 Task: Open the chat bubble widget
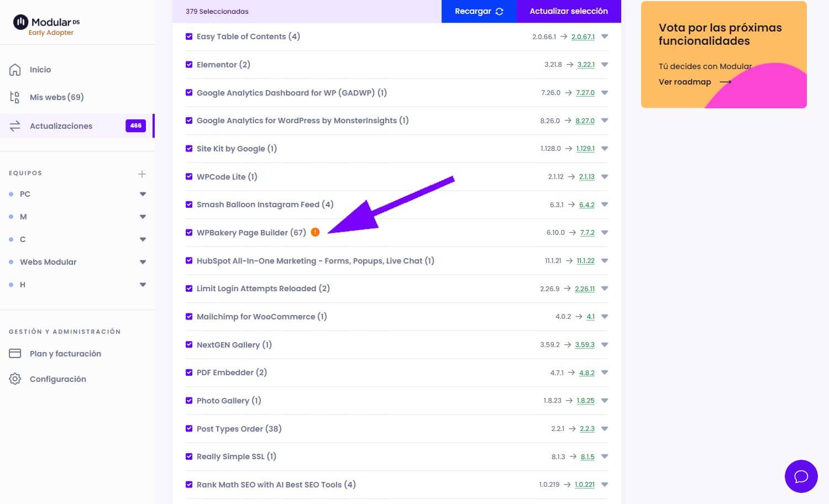click(801, 476)
